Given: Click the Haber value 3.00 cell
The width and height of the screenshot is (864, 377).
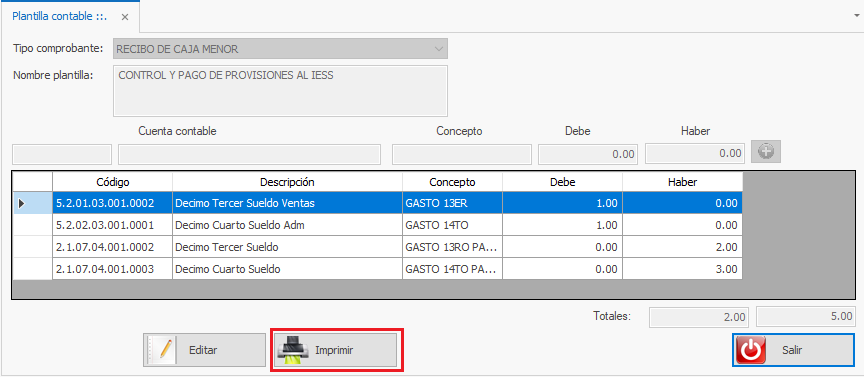Looking at the screenshot, I should click(683, 269).
